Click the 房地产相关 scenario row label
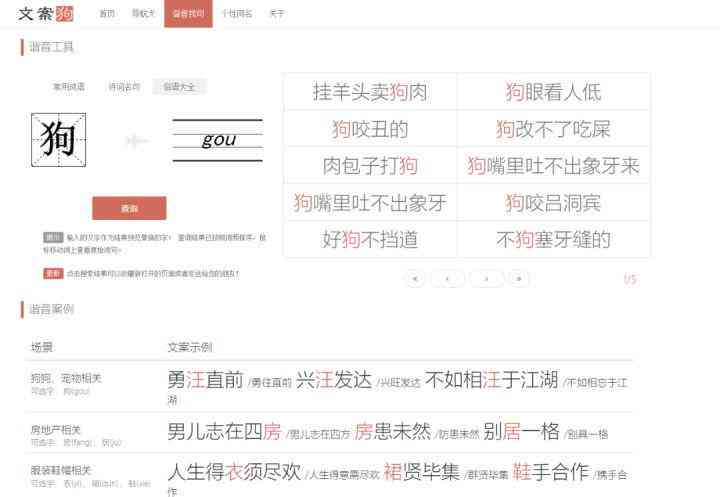This screenshot has height=497, width=720. click(56, 430)
